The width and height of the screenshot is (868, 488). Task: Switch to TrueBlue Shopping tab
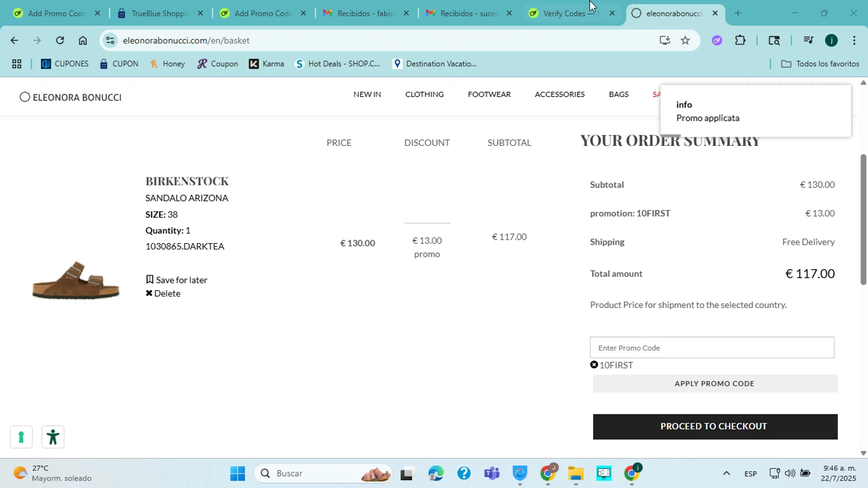[159, 13]
